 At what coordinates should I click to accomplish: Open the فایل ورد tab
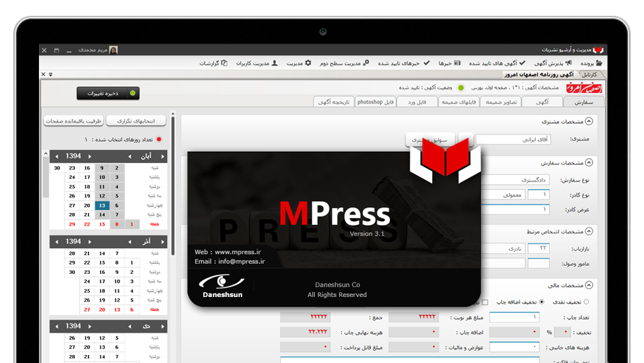[417, 102]
